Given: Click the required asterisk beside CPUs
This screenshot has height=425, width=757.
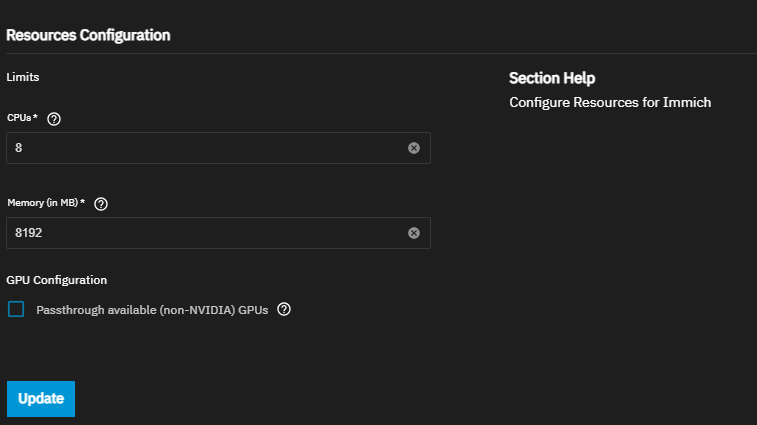Looking at the screenshot, I should click(x=36, y=117).
